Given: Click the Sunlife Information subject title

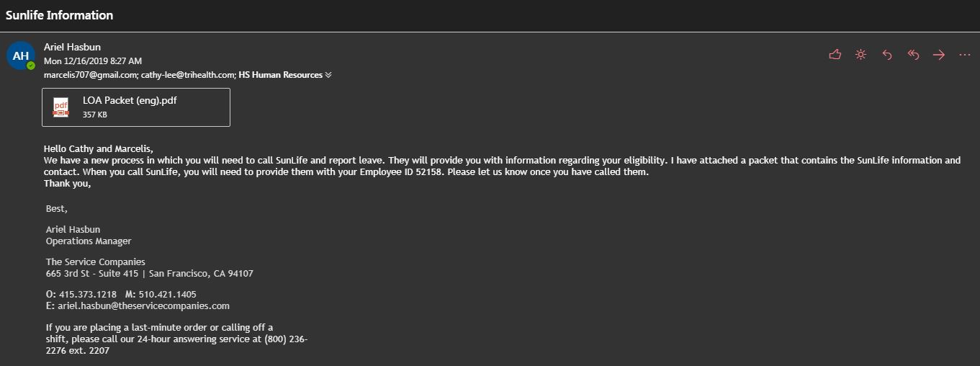Looking at the screenshot, I should (60, 15).
